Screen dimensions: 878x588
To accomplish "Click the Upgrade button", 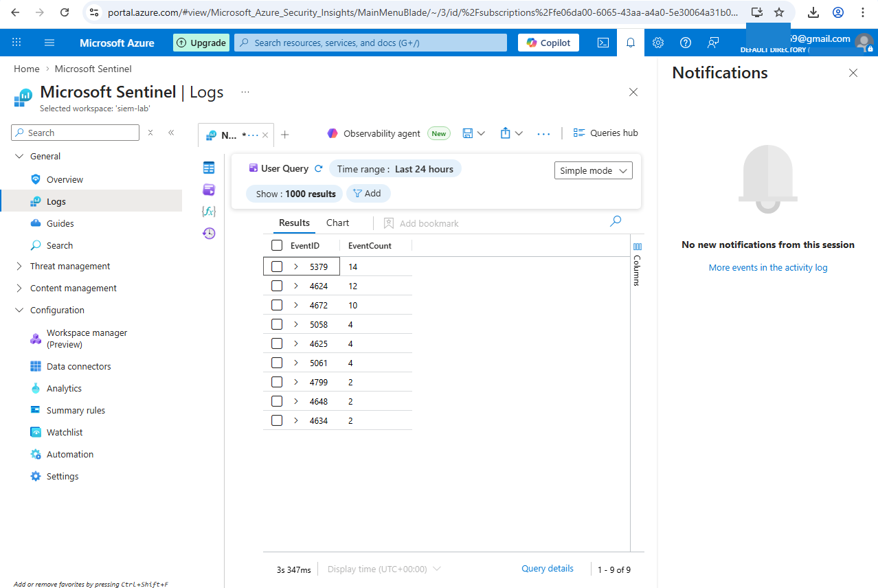I will tap(201, 43).
